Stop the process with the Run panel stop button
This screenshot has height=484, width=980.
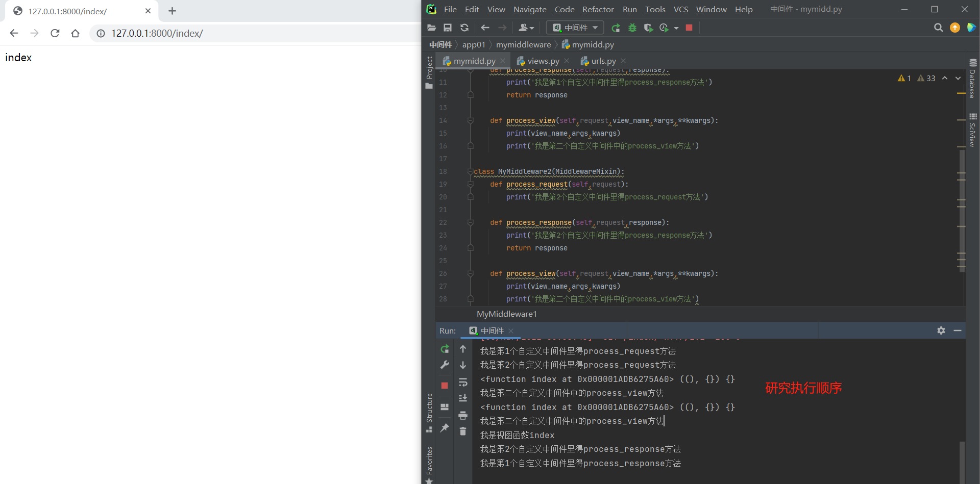click(x=445, y=386)
